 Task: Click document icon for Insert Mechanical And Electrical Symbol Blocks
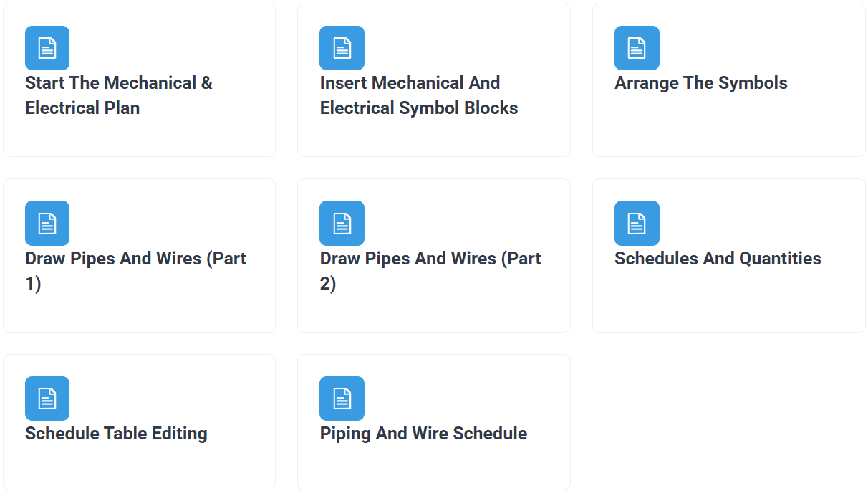point(342,48)
